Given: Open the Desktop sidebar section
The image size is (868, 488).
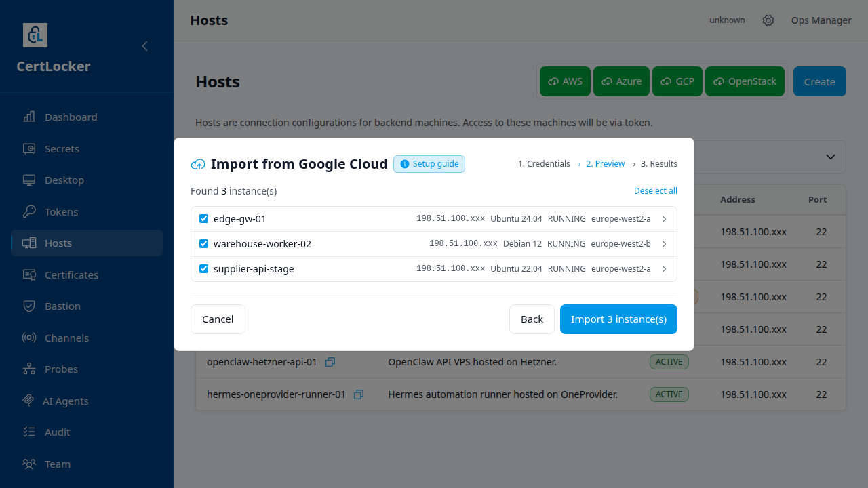Looking at the screenshot, I should [87, 180].
